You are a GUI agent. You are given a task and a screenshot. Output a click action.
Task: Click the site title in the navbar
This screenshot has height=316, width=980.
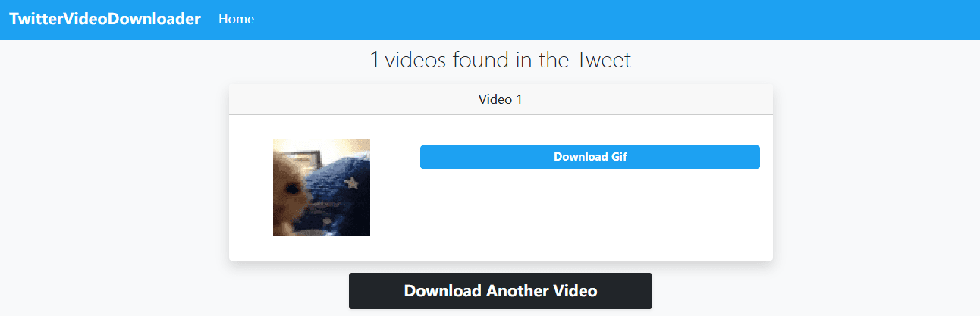tap(105, 19)
